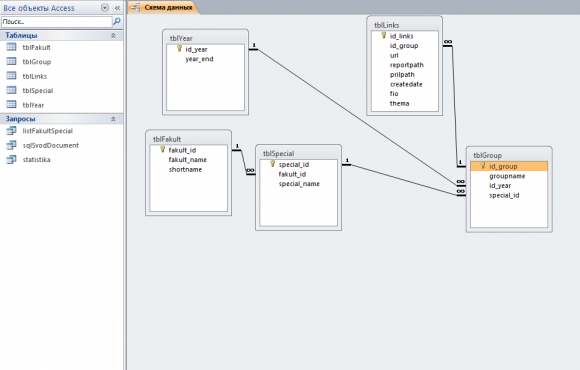Open the navigation pane category dropdown

coord(105,8)
